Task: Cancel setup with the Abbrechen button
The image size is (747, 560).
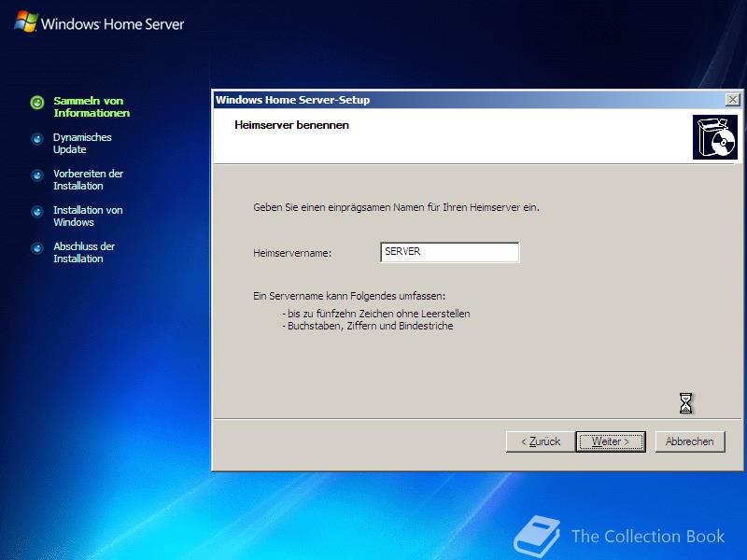Action: tap(690, 441)
